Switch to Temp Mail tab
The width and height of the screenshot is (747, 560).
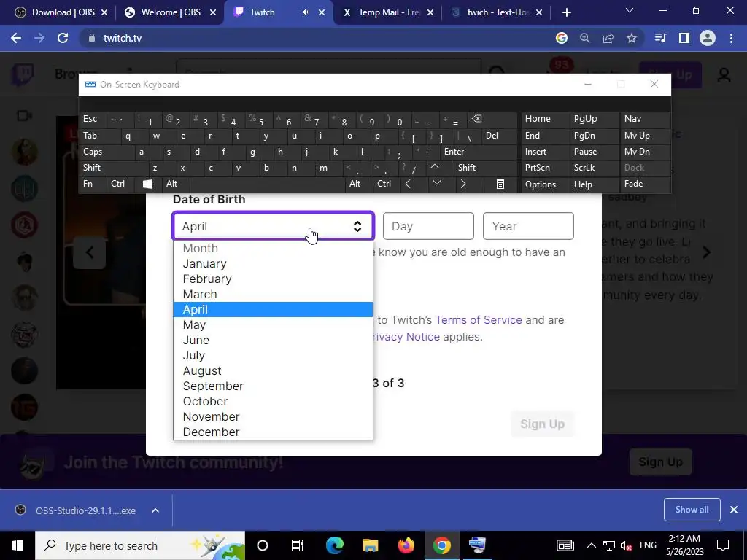tap(388, 12)
